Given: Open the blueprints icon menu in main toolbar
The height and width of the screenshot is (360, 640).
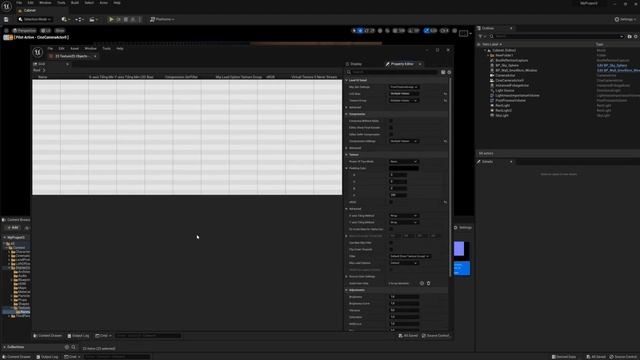Looking at the screenshot, I should coord(79,19).
